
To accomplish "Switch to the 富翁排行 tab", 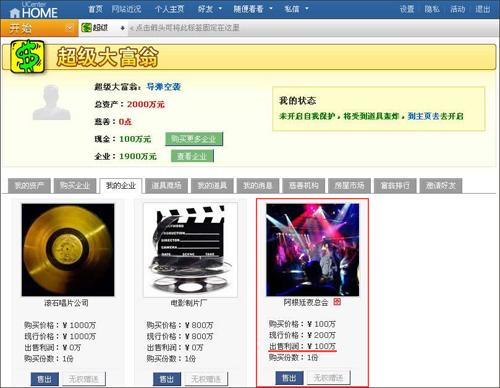I will (395, 186).
